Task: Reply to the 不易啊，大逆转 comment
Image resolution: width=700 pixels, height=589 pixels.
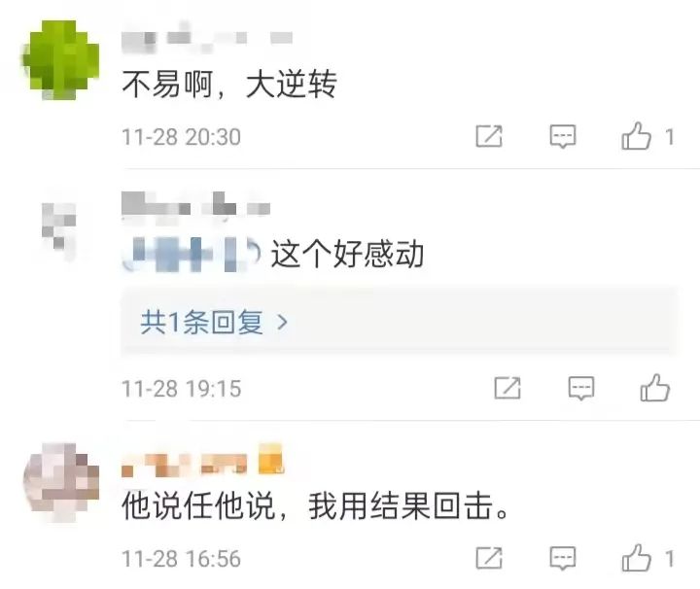Action: pos(563,136)
